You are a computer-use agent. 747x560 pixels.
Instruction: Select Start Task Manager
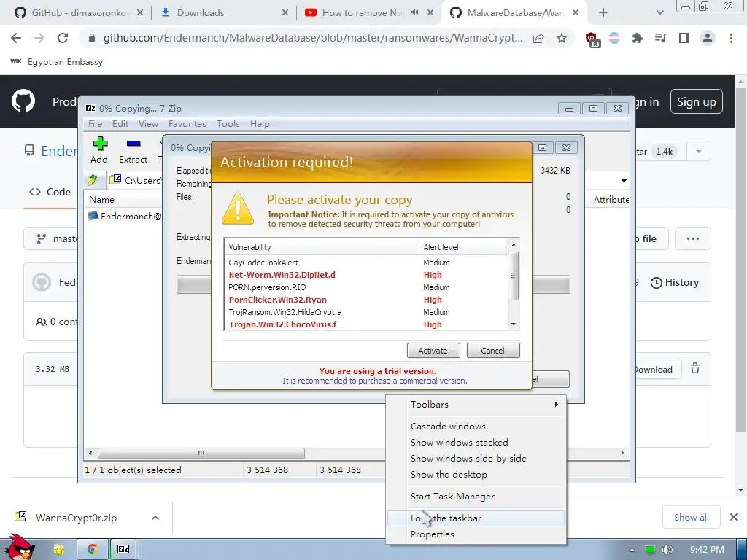pos(476,496)
